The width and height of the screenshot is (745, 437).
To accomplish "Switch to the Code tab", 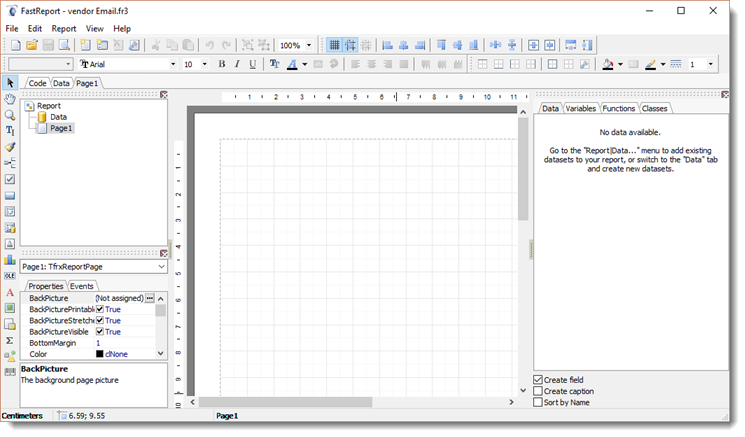I will pos(37,83).
